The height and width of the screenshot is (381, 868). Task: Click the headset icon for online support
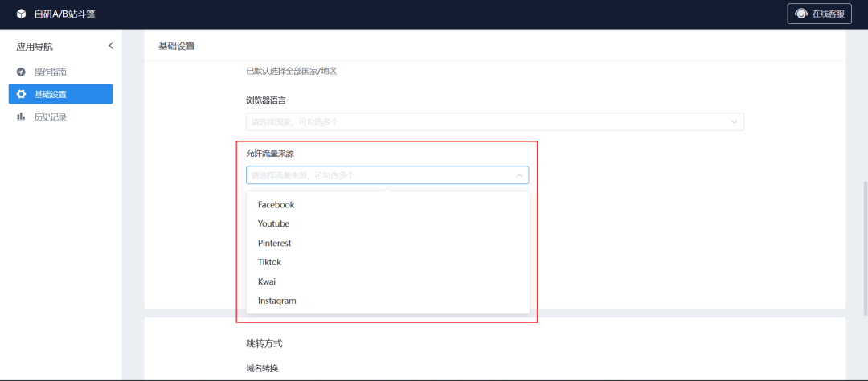coord(800,14)
